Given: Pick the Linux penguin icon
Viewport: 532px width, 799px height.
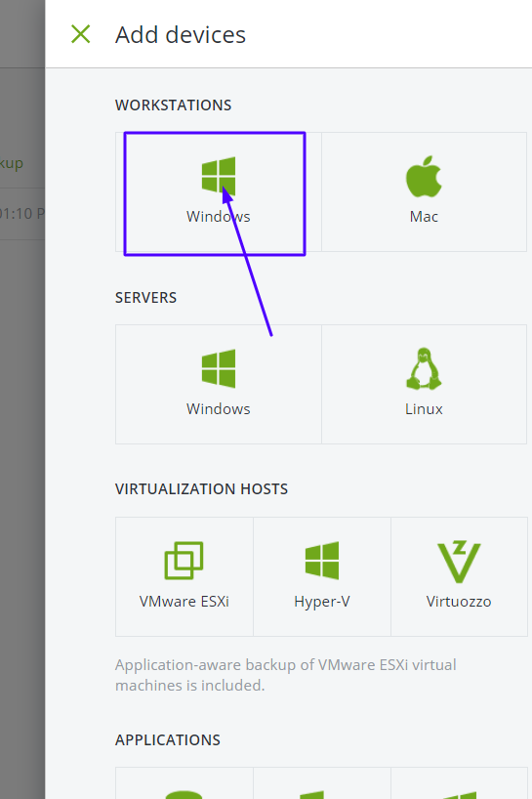Looking at the screenshot, I should click(x=424, y=368).
